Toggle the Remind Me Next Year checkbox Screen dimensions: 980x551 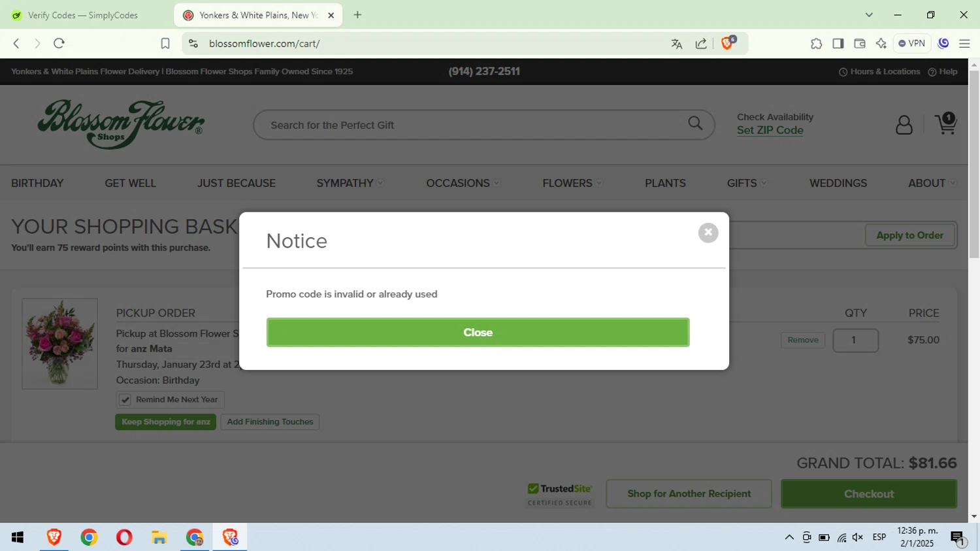coord(125,399)
